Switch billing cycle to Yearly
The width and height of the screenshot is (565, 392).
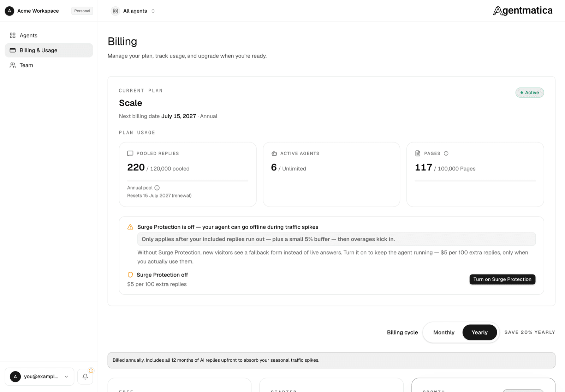480,332
